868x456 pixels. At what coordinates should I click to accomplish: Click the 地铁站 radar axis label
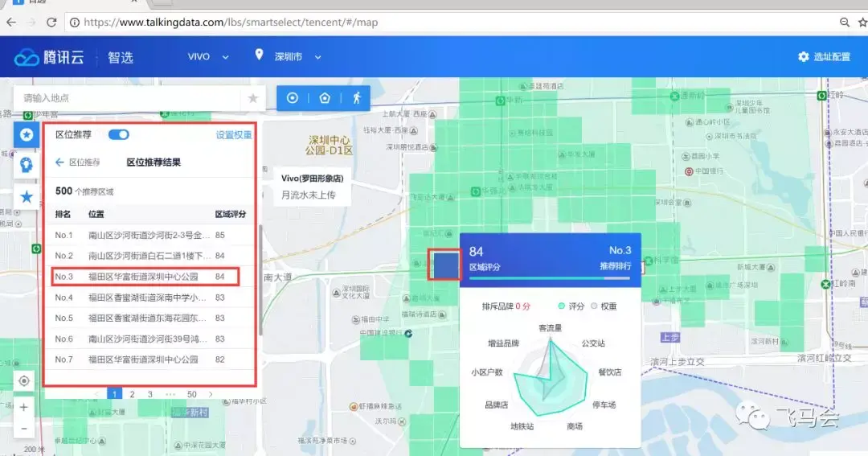pyautogui.click(x=522, y=426)
